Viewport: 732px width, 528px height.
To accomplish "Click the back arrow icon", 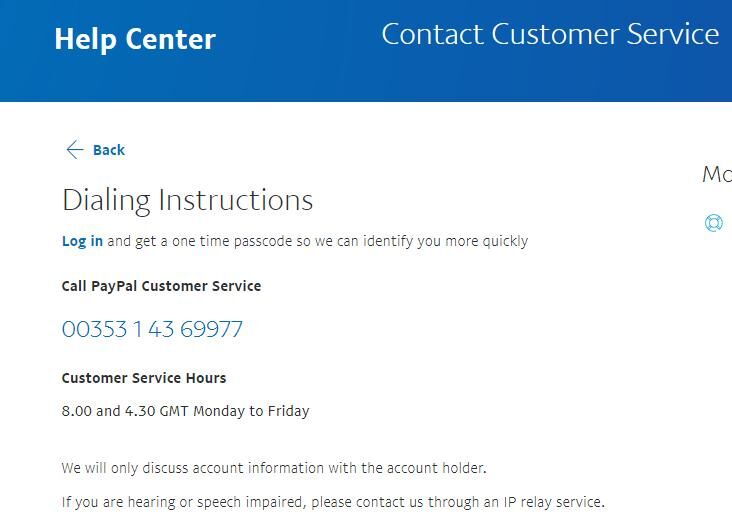I will point(74,150).
